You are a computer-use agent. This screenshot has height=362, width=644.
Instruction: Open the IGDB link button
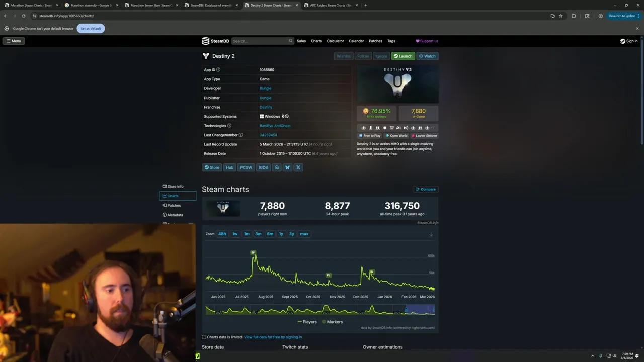[263, 167]
